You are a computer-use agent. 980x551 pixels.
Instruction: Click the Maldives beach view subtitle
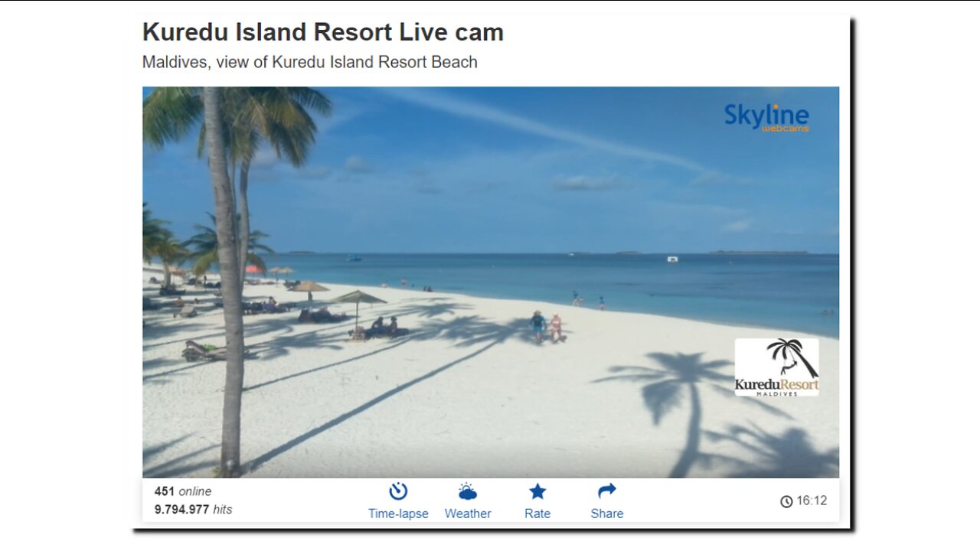(x=310, y=62)
